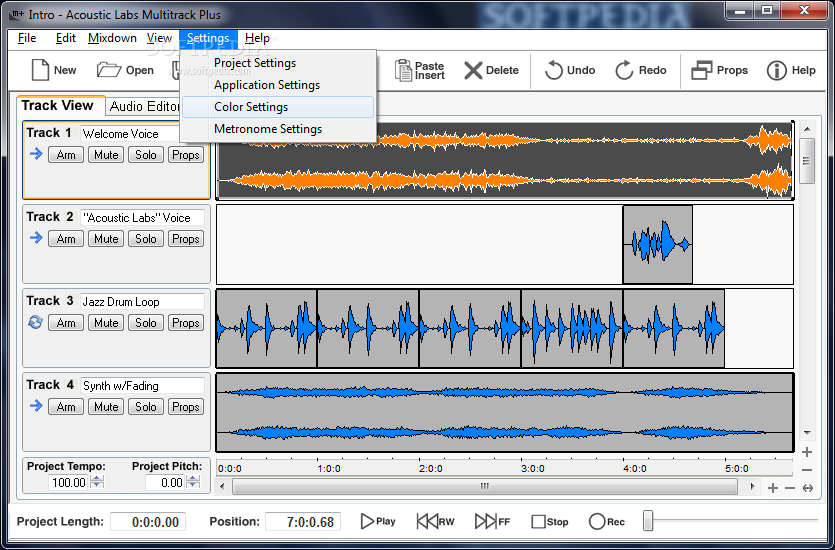The width and height of the screenshot is (835, 550).
Task: Open the Mixdown menu
Action: pos(112,38)
